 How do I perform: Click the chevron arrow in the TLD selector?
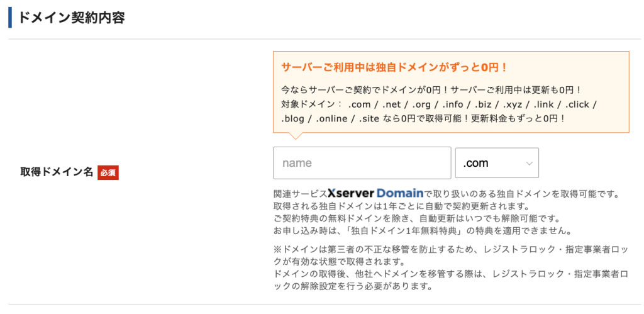[528, 163]
